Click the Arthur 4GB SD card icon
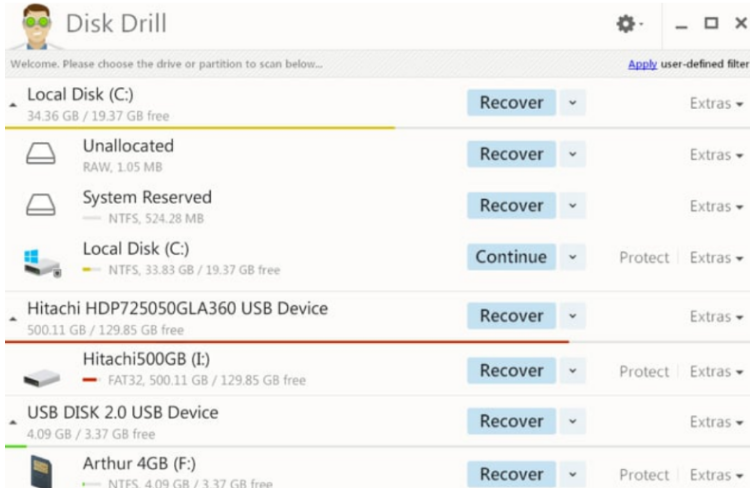Screen dimensions: 751x491 (x=42, y=473)
